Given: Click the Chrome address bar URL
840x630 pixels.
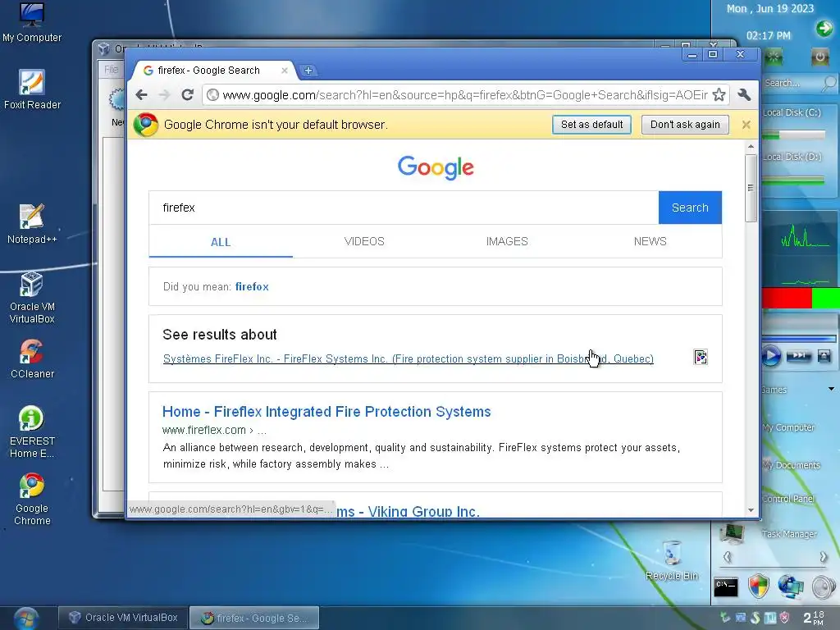Looking at the screenshot, I should [x=464, y=95].
